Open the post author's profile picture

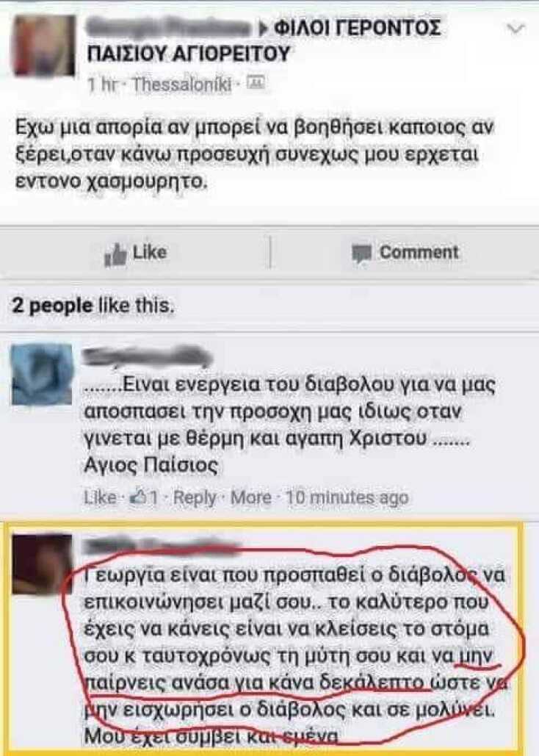pyautogui.click(x=44, y=46)
